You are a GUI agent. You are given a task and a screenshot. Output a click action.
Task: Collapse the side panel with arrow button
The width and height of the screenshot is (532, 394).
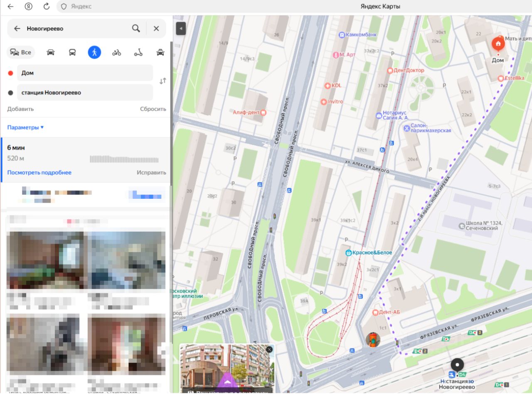click(x=181, y=28)
